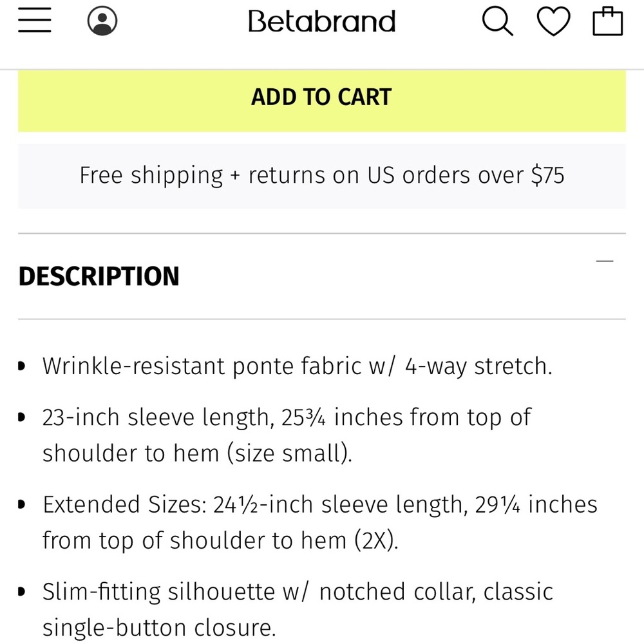Click the "from top of shoulder to hem (2X)" line

click(220, 540)
